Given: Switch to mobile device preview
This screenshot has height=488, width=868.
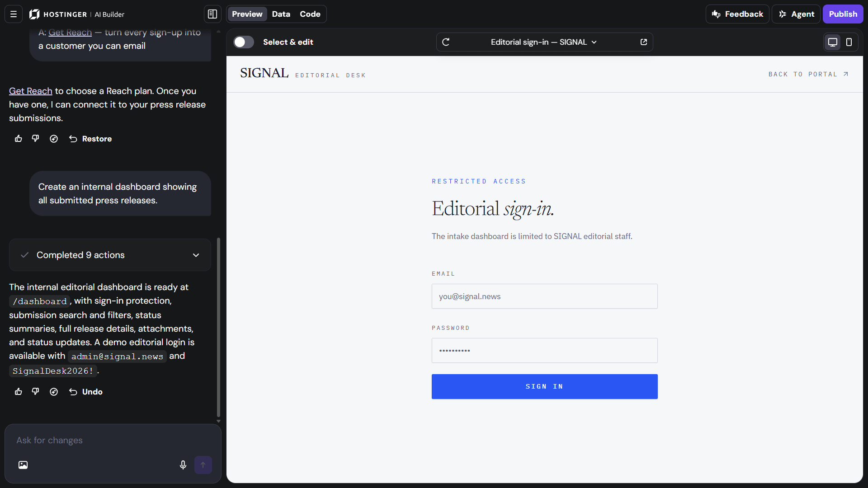Looking at the screenshot, I should point(849,42).
